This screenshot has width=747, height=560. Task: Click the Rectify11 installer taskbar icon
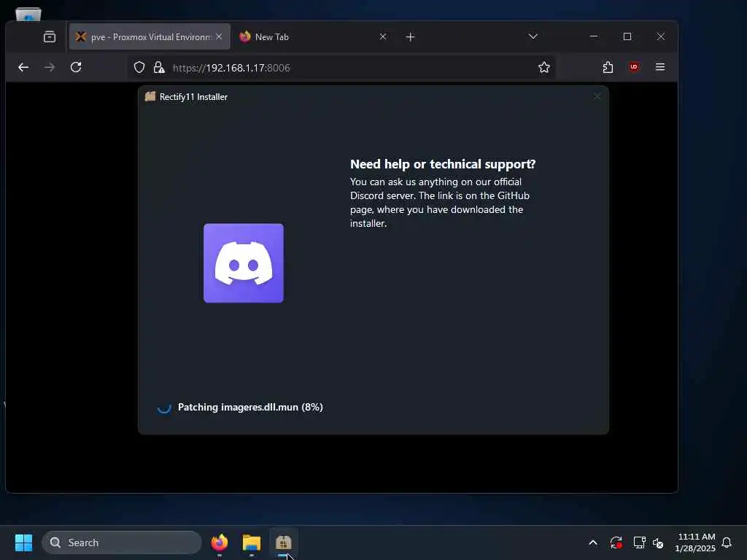click(284, 542)
